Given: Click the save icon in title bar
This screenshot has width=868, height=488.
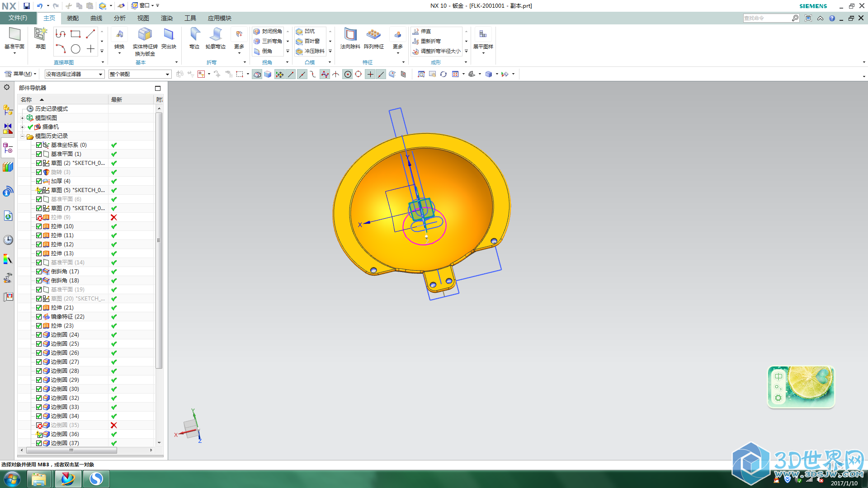Looking at the screenshot, I should pos(27,6).
